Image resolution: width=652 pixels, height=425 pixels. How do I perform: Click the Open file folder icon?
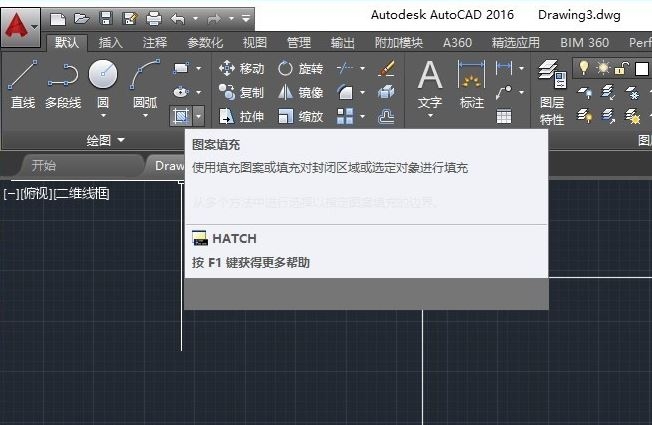(x=82, y=18)
